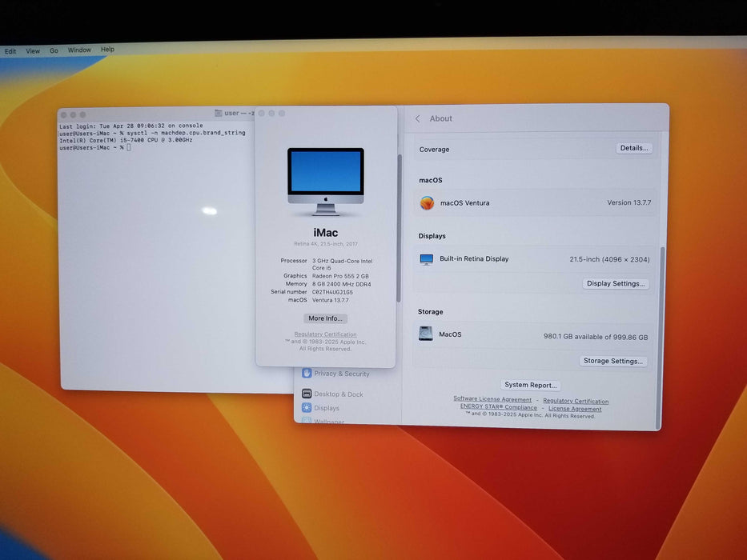This screenshot has height=560, width=747.
Task: Click Ventura 13.7.7 in About This Mac
Action: click(x=330, y=300)
